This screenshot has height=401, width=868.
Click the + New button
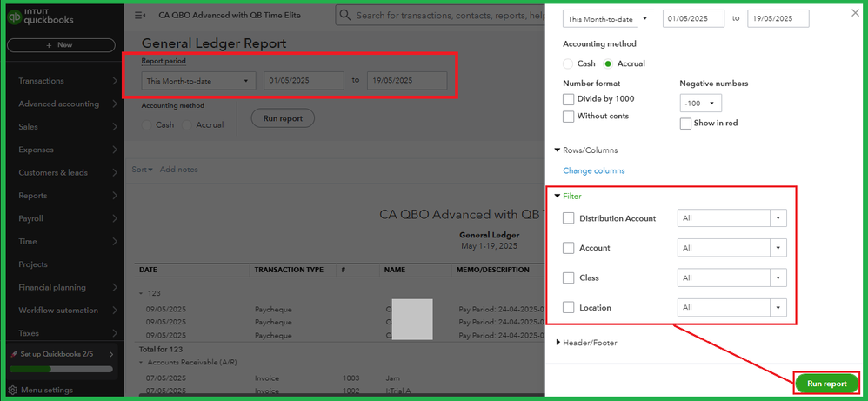click(61, 45)
